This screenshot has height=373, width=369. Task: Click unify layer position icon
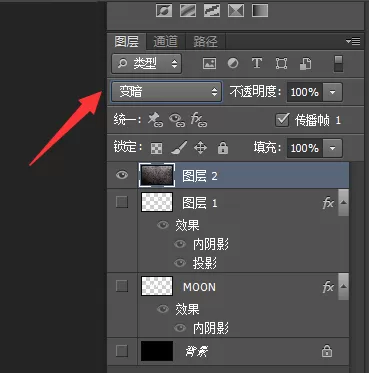155,120
